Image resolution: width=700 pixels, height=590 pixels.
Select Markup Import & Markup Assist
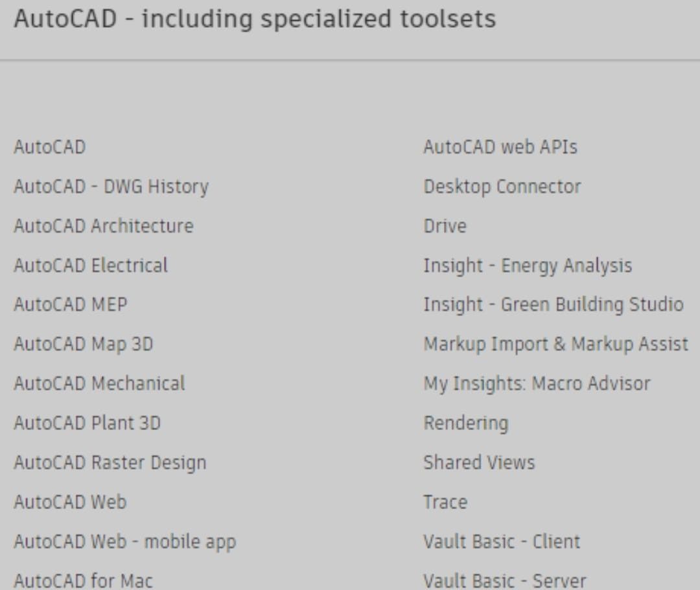[x=555, y=344]
